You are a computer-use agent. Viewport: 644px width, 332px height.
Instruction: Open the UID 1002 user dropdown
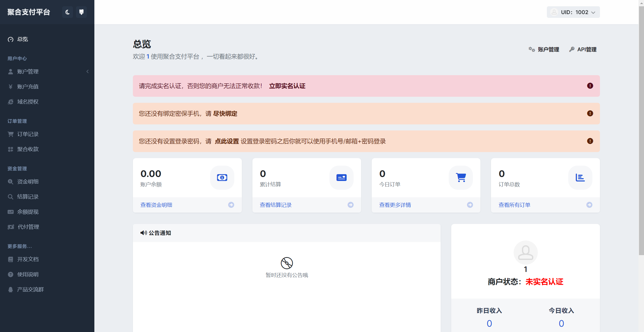573,12
